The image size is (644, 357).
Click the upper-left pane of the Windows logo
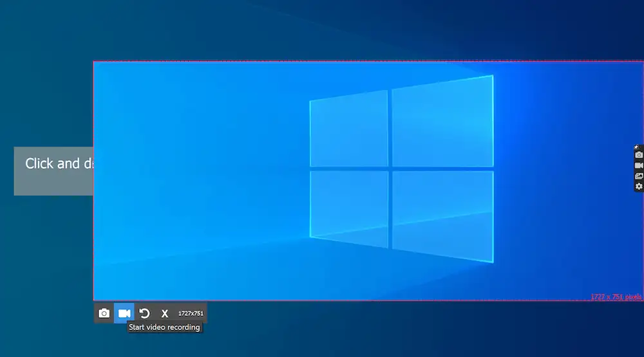(348, 129)
